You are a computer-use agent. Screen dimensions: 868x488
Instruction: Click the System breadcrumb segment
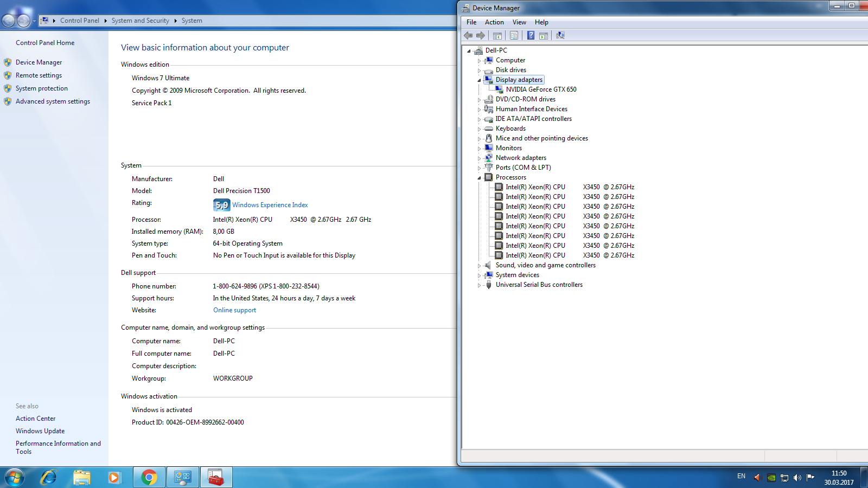[192, 21]
